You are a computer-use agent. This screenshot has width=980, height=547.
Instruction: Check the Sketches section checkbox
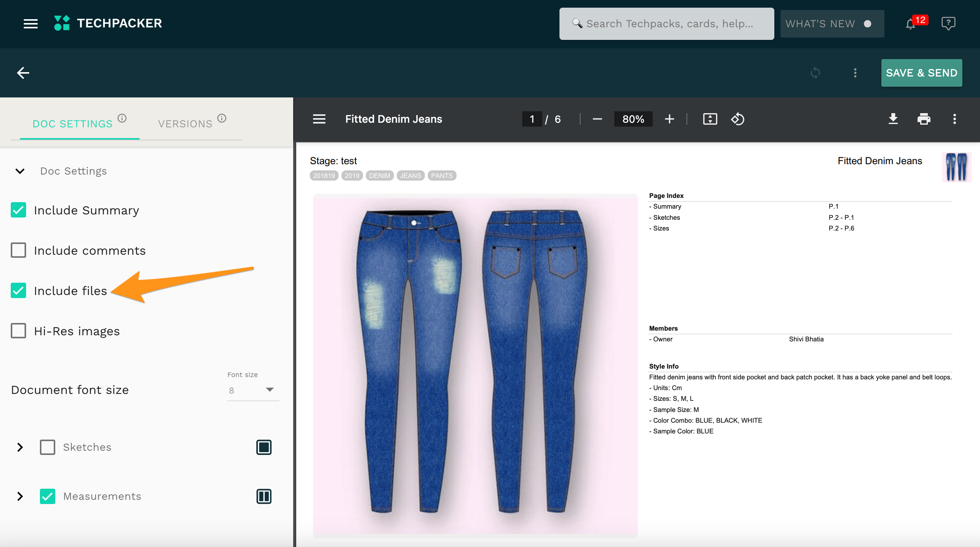tap(48, 447)
